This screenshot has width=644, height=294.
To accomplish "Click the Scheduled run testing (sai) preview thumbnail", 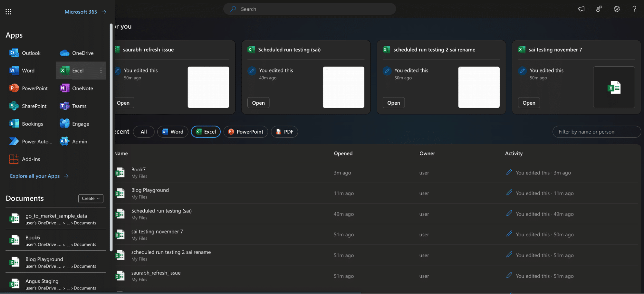I will point(343,87).
